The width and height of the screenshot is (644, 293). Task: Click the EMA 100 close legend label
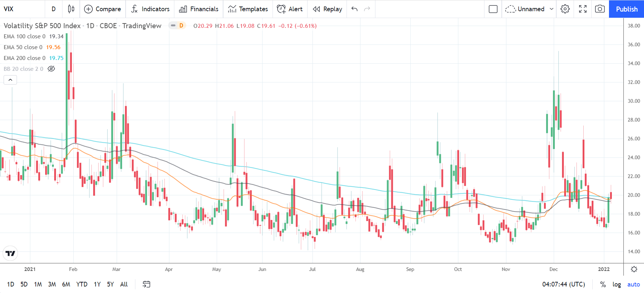pyautogui.click(x=25, y=36)
